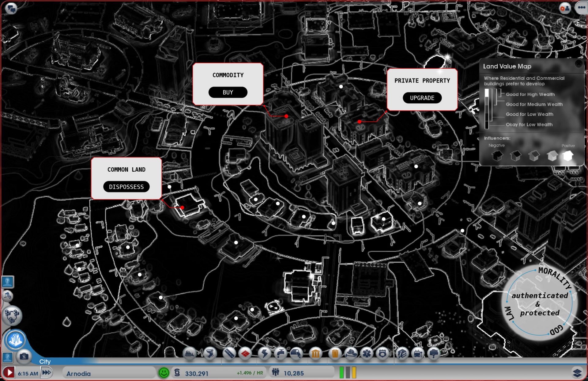This screenshot has width=588, height=381.
Task: Switch to the region view button
Action: coord(12,316)
